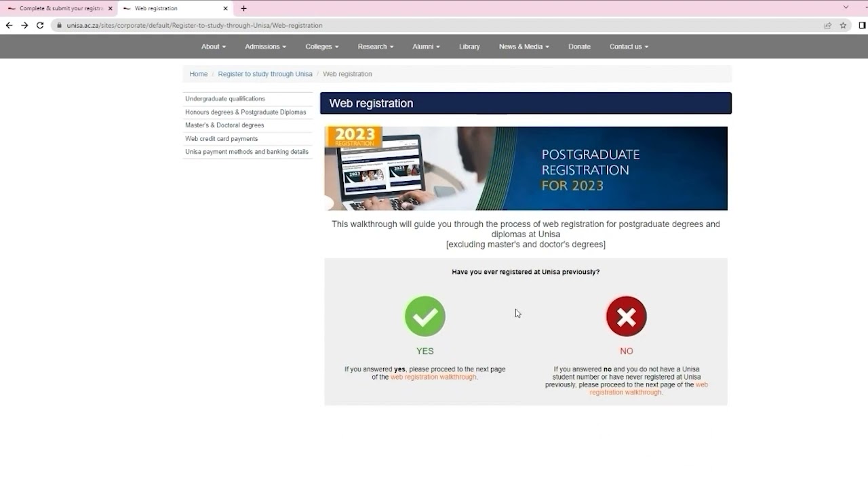Go to Home breadcrumb link

click(198, 74)
